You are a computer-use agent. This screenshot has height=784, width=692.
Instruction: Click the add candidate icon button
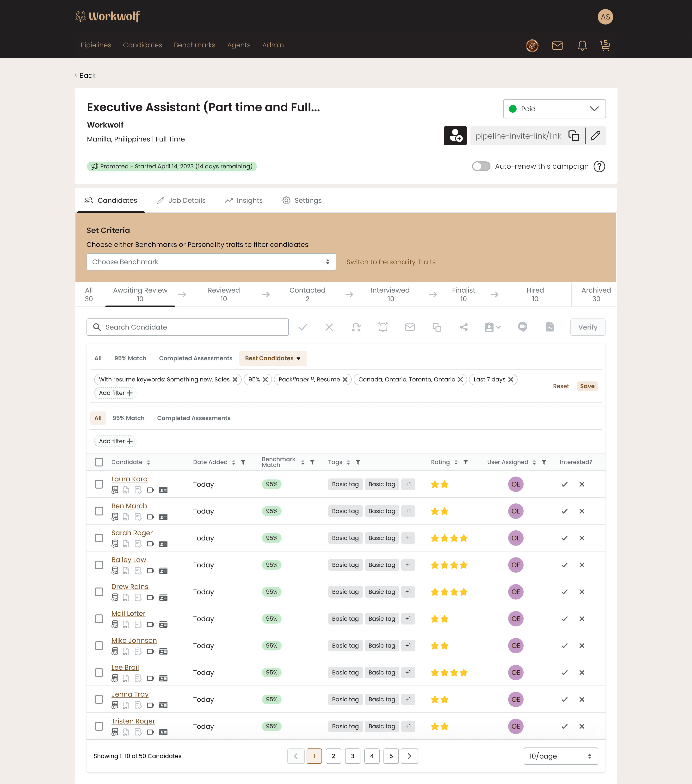[455, 136]
